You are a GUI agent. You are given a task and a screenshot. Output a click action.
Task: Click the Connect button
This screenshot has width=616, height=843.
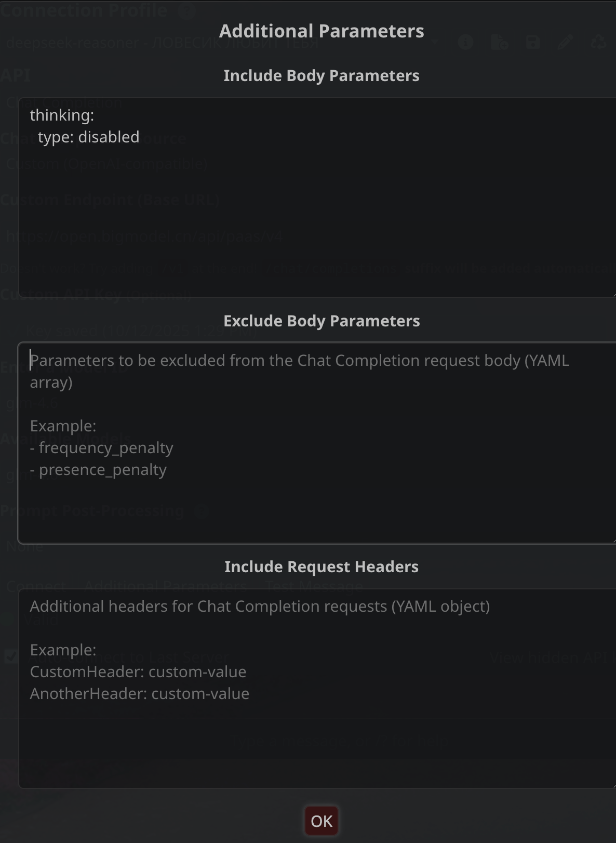pyautogui.click(x=36, y=586)
